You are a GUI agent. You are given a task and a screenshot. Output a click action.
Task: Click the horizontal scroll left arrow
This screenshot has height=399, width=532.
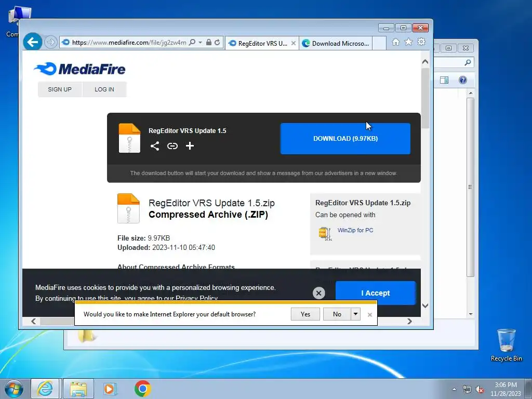tap(33, 321)
